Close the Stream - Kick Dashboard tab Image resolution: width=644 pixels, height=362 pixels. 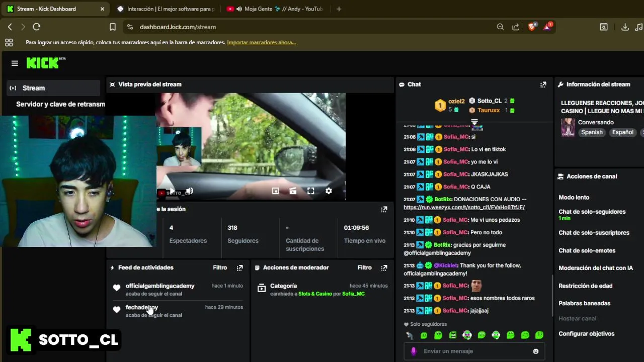coord(102,9)
